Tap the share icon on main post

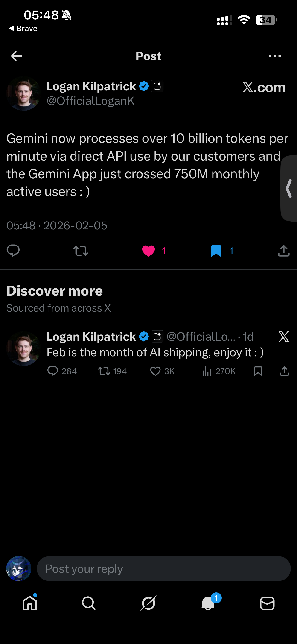coord(284,251)
